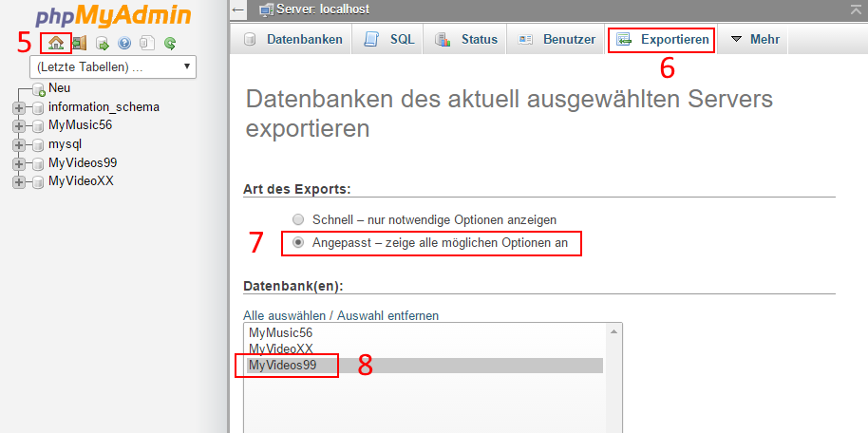Expand the information_schema tree node
Image resolution: width=868 pixels, height=433 pixels.
coord(19,108)
